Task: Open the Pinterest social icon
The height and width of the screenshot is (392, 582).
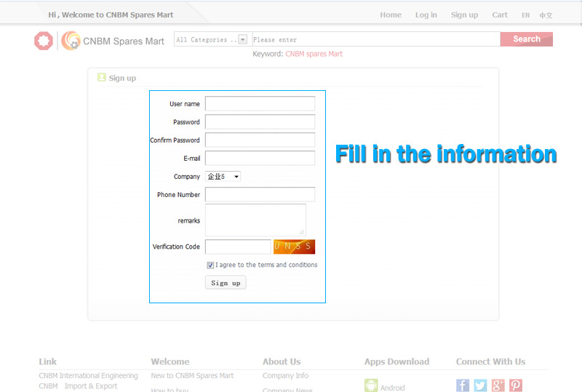Action: coord(516,385)
